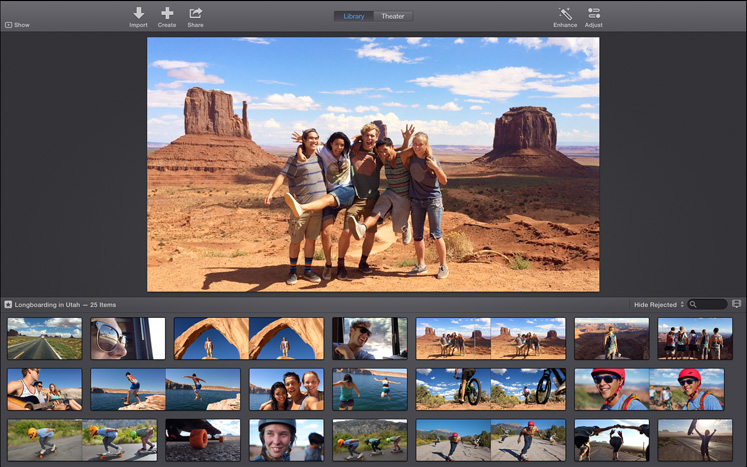This screenshot has height=467, width=747.
Task: Open the Adjust sliders panel
Action: pos(594,13)
